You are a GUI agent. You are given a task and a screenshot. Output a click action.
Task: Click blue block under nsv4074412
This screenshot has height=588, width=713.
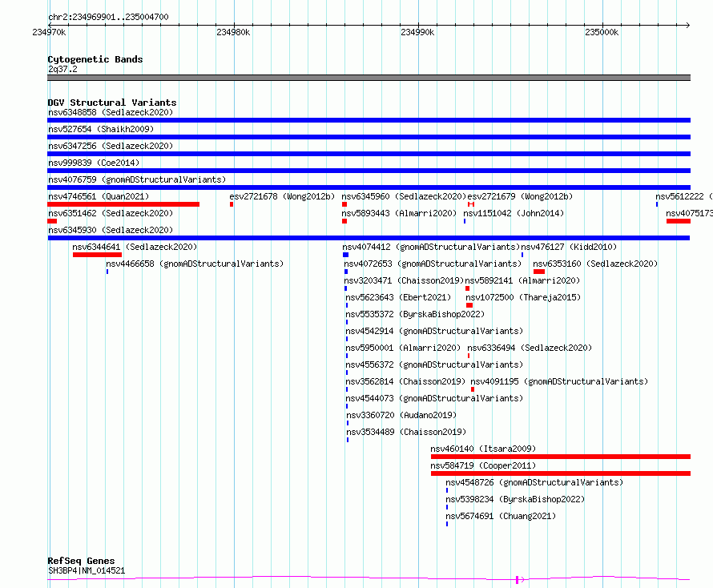pos(345,255)
